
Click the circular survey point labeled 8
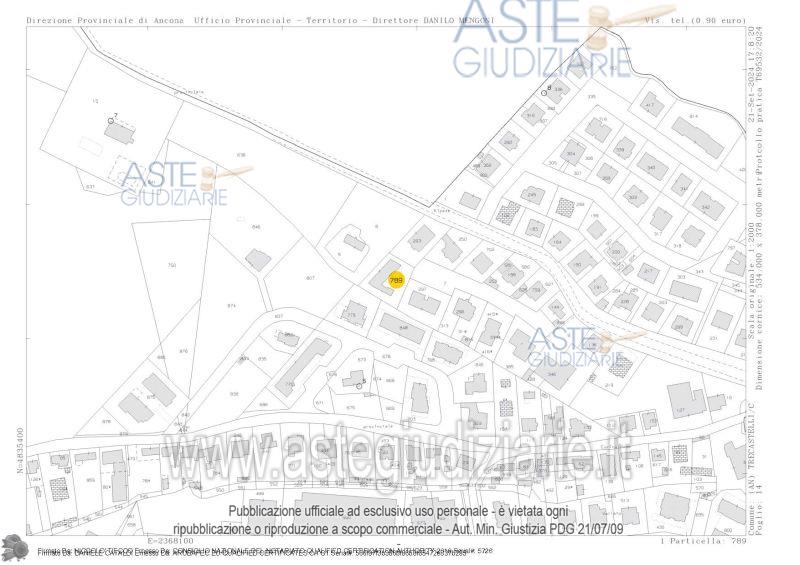[544, 92]
